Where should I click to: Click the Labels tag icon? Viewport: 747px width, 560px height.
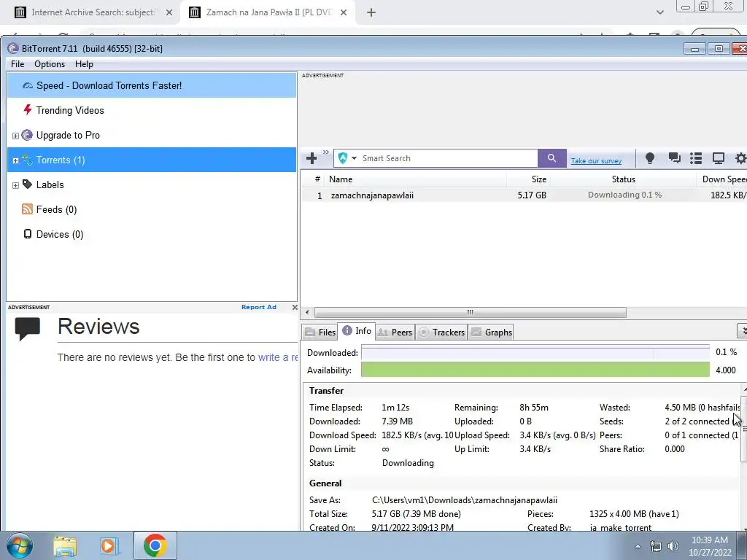pos(27,184)
